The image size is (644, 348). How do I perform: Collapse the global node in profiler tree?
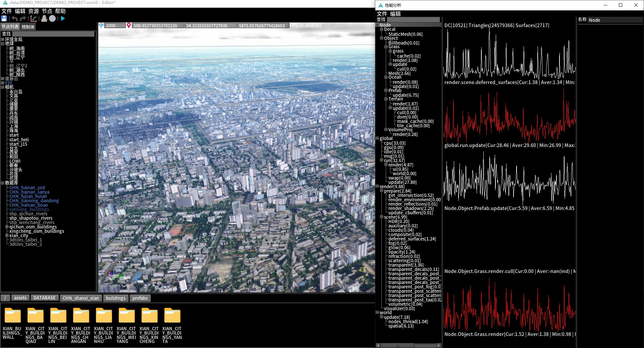coord(377,138)
